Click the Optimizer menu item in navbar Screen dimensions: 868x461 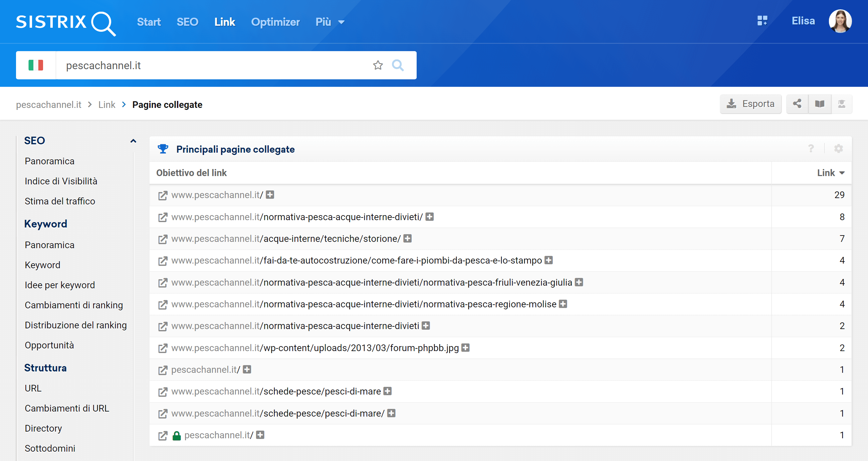point(275,22)
